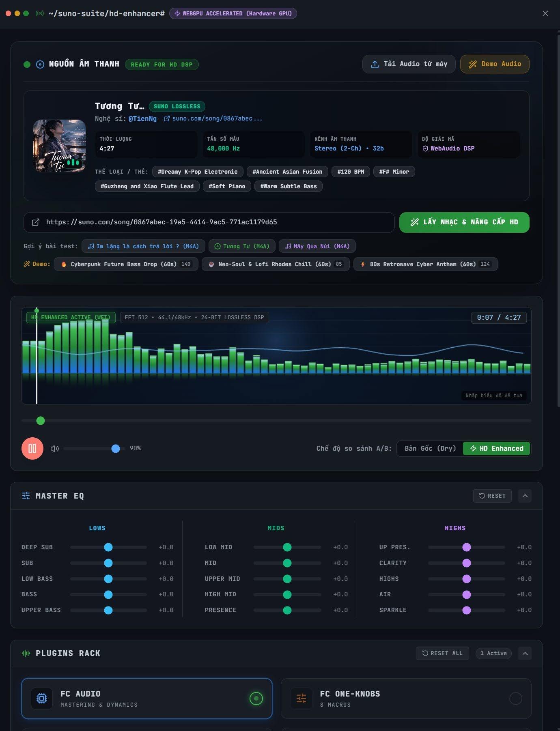The width and height of the screenshot is (560, 731).
Task: Click the Sparkle EQ slider handle
Action: pyautogui.click(x=467, y=610)
